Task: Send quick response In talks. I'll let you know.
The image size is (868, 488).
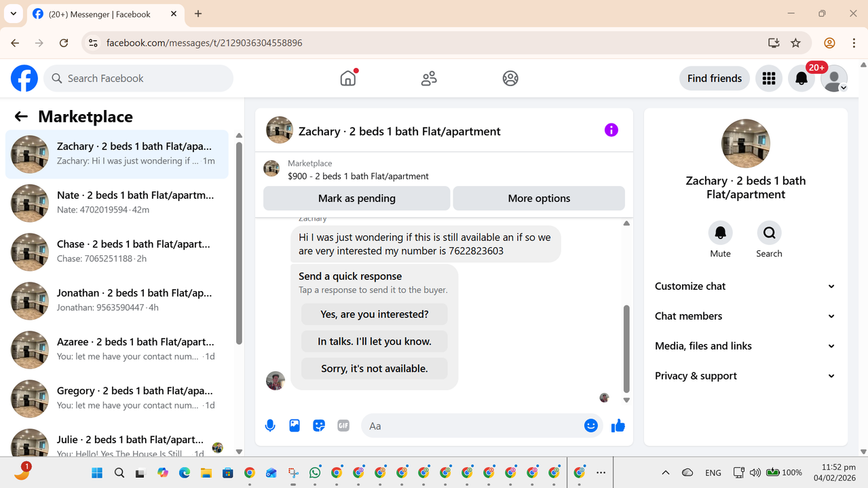Action: (x=375, y=341)
